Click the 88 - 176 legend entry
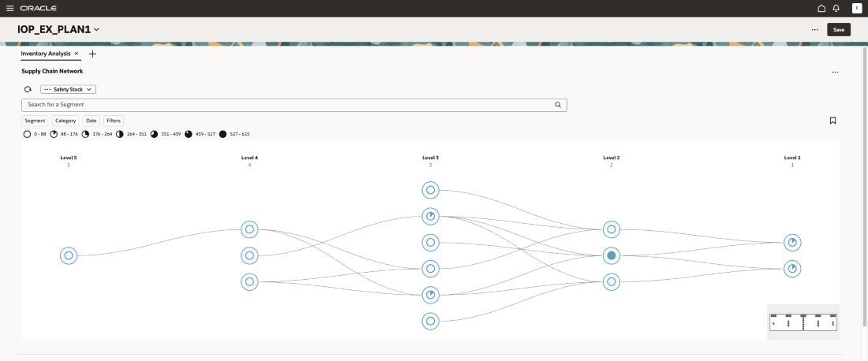Viewport: 868px width, 361px height. pyautogui.click(x=64, y=134)
